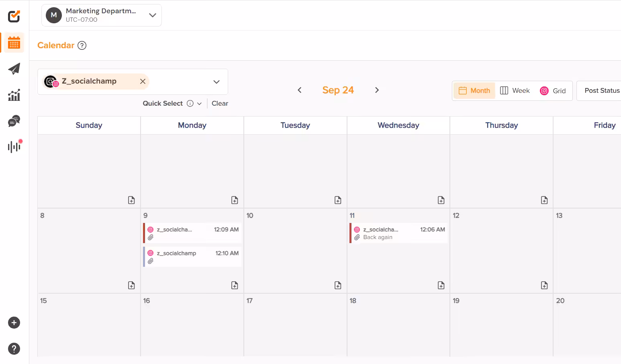
Task: Switch to Week view
Action: tap(515, 91)
